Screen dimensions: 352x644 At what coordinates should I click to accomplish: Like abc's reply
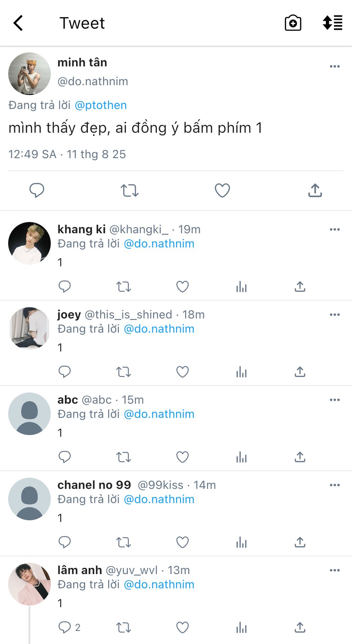pos(182,457)
